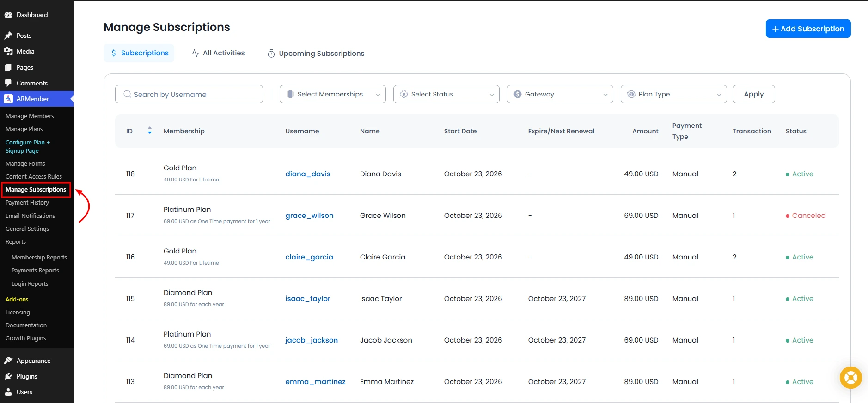This screenshot has height=403, width=868.
Task: Open Manage Members menu item
Action: point(30,116)
